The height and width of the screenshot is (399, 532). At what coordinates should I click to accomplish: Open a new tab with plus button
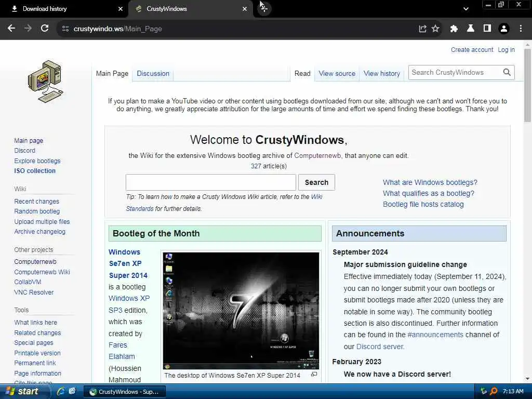(x=264, y=9)
